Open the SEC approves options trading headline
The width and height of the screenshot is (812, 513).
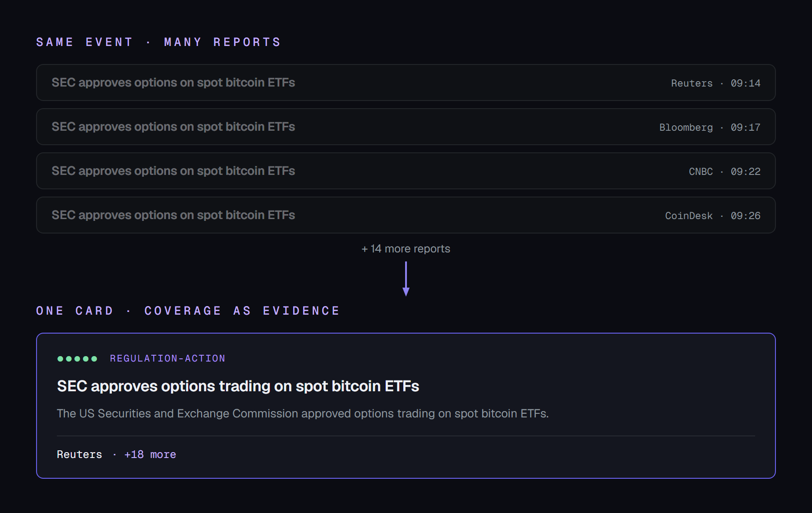(x=238, y=386)
